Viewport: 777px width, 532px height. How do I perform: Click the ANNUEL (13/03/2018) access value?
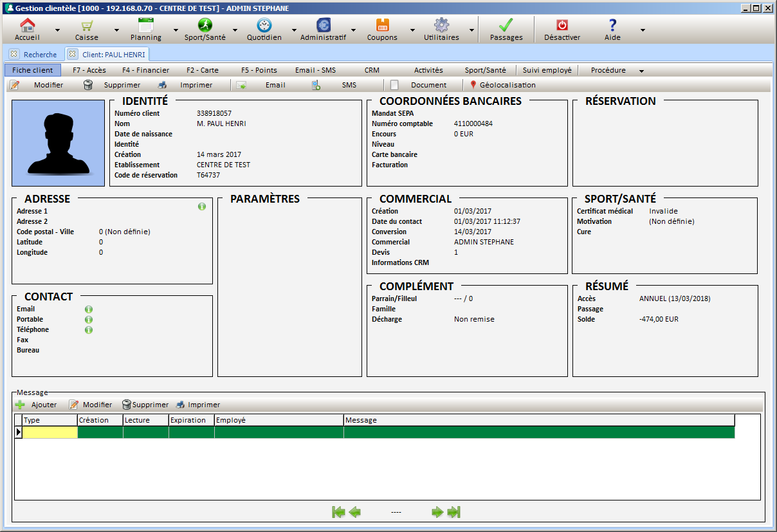675,298
